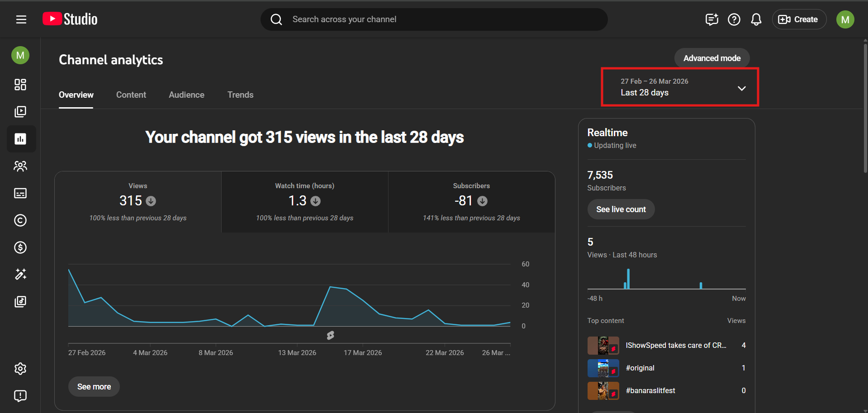The width and height of the screenshot is (868, 413).
Task: Select the Watch time (hours) metric card
Action: pos(304,202)
